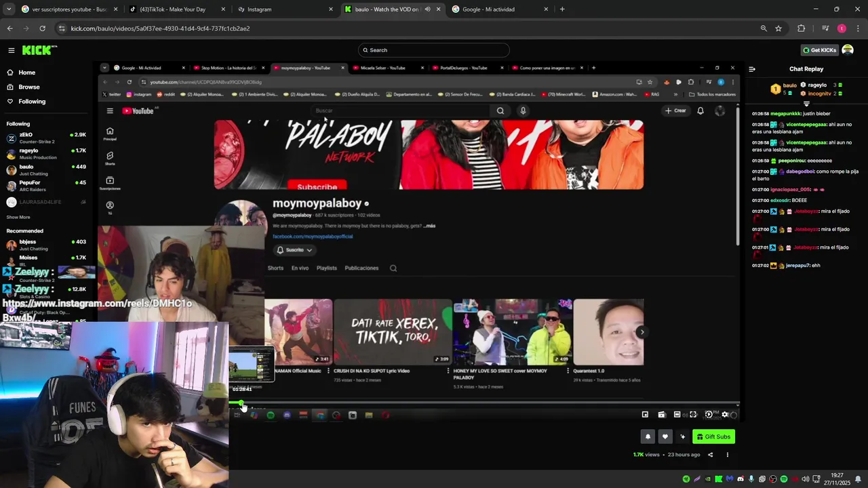This screenshot has height=488, width=868.
Task: Open the NVIDIA tray icon
Action: [x=708, y=479]
